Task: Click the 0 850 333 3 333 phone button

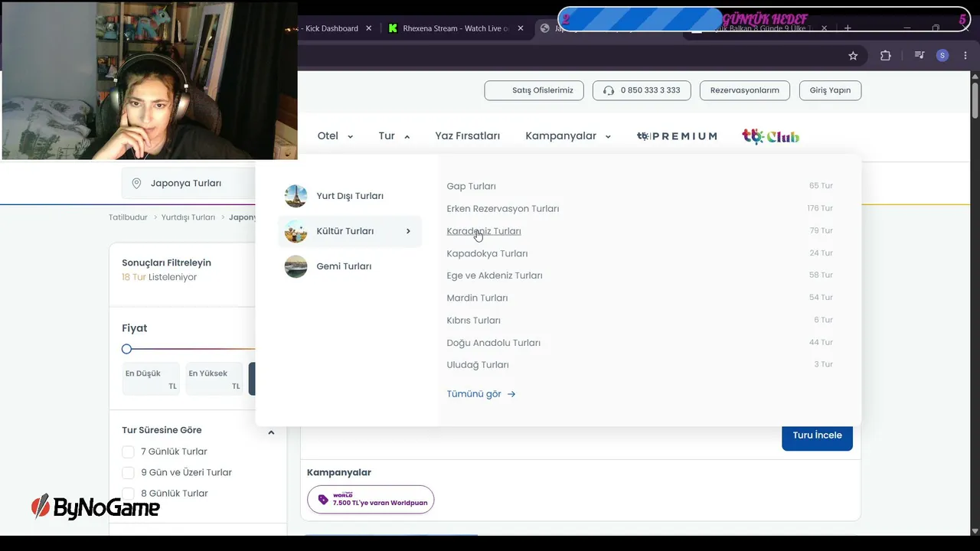Action: tap(642, 90)
